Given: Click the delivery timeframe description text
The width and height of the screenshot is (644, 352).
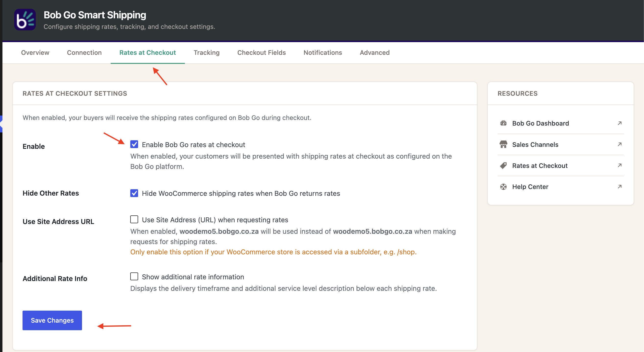Looking at the screenshot, I should tap(284, 288).
